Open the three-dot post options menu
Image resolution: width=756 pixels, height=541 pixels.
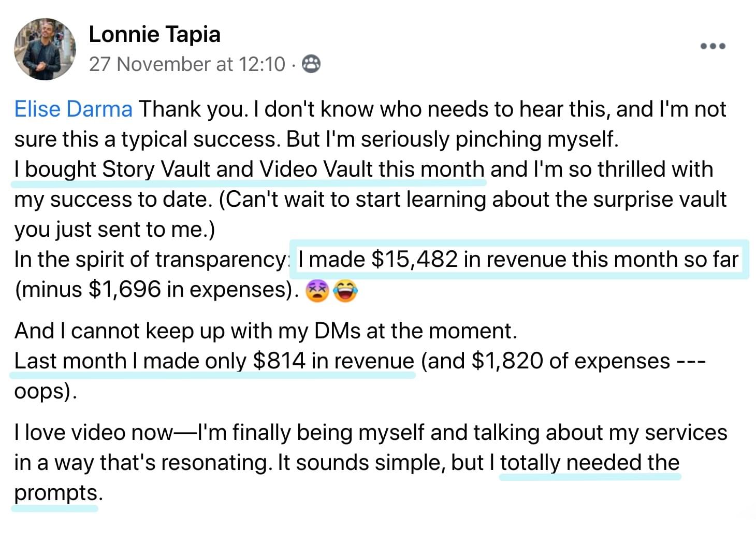pyautogui.click(x=713, y=46)
